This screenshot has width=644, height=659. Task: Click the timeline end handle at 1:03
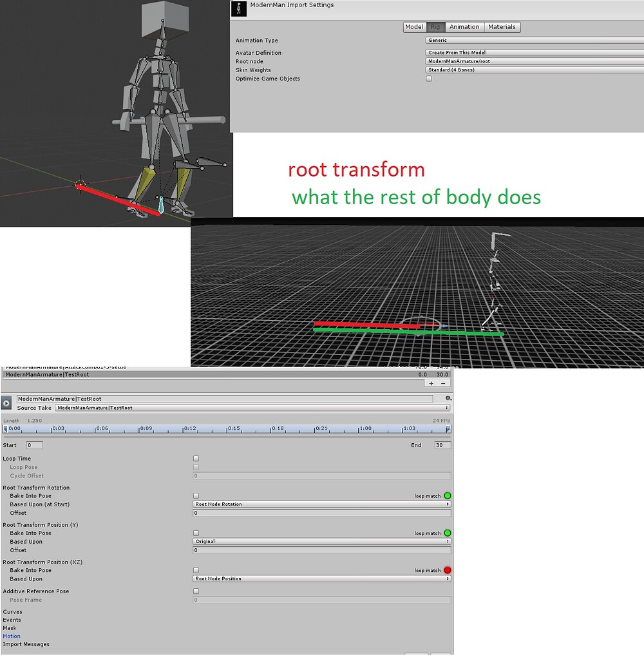point(448,428)
